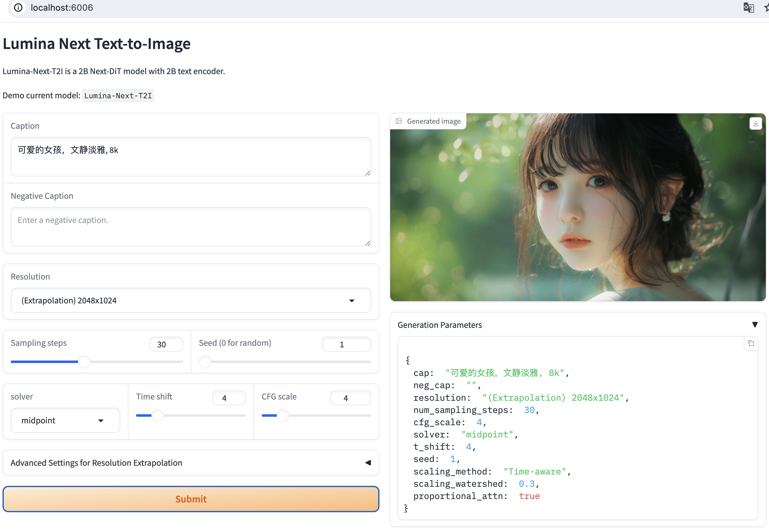Click the Time shift slider handle
769x532 pixels.
click(x=158, y=415)
